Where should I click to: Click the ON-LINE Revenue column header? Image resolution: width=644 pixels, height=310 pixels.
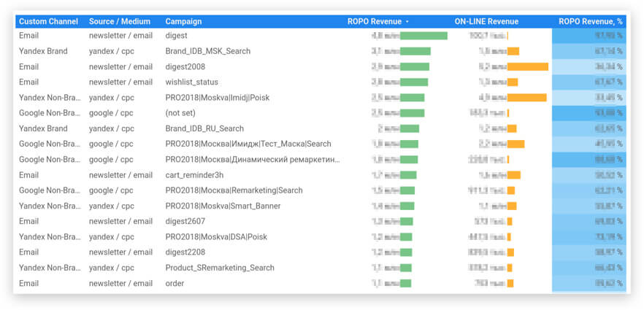point(487,21)
